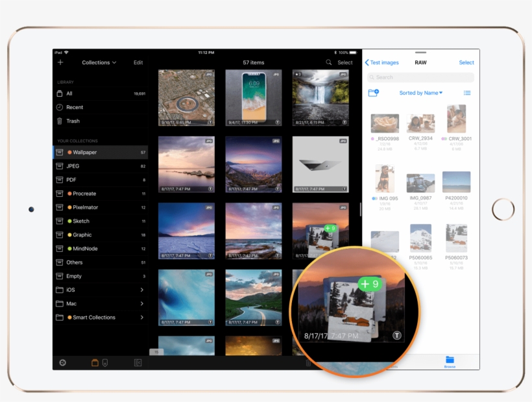The height and width of the screenshot is (402, 532).
Task: Create new folder icon in Files
Action: pos(373,93)
